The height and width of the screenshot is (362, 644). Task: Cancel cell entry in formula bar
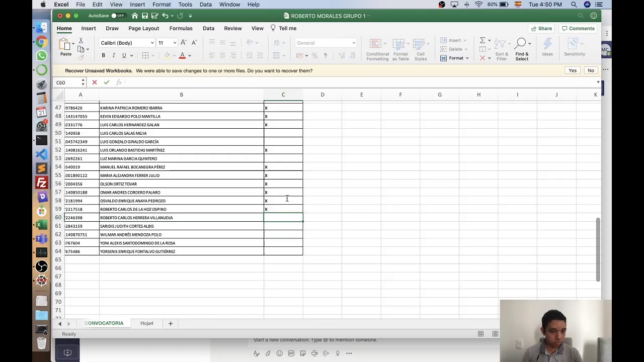pos(94,82)
